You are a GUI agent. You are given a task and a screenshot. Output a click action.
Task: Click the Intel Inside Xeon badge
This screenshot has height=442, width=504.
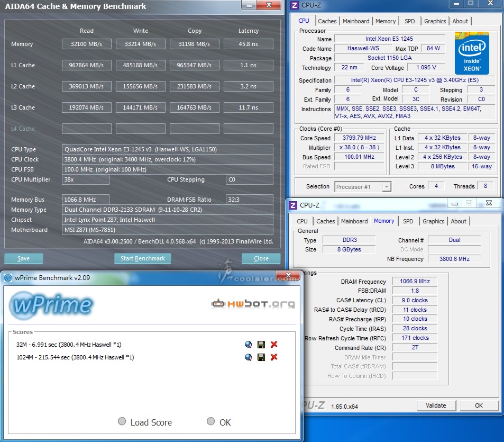pyautogui.click(x=472, y=53)
